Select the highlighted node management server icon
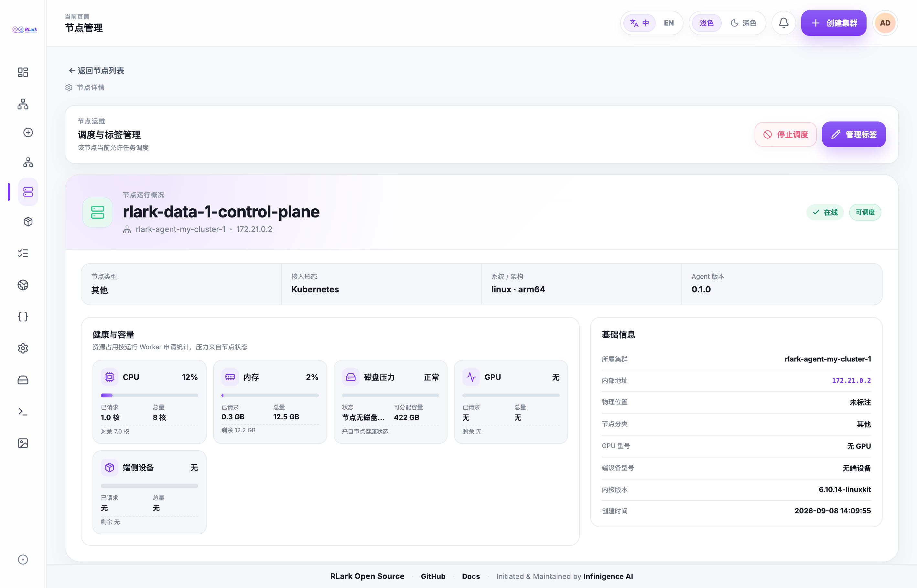The width and height of the screenshot is (917, 588). coord(28,192)
